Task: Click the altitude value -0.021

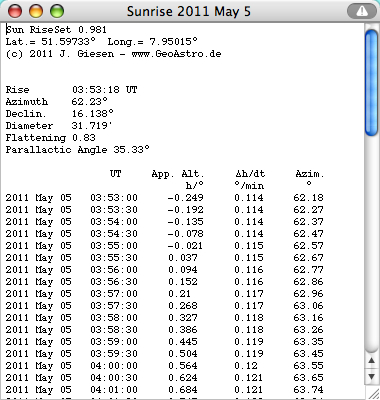Action: (x=185, y=246)
